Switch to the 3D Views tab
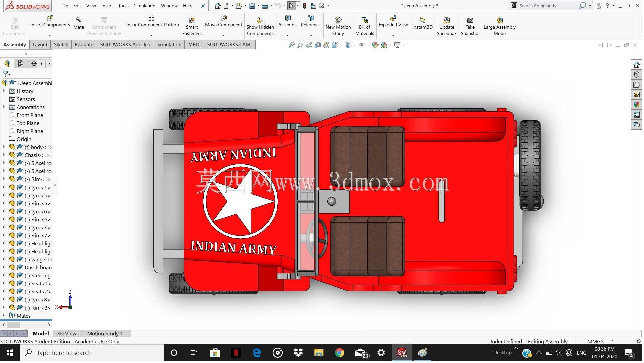Viewport: 644px width, 363px height. click(68, 334)
